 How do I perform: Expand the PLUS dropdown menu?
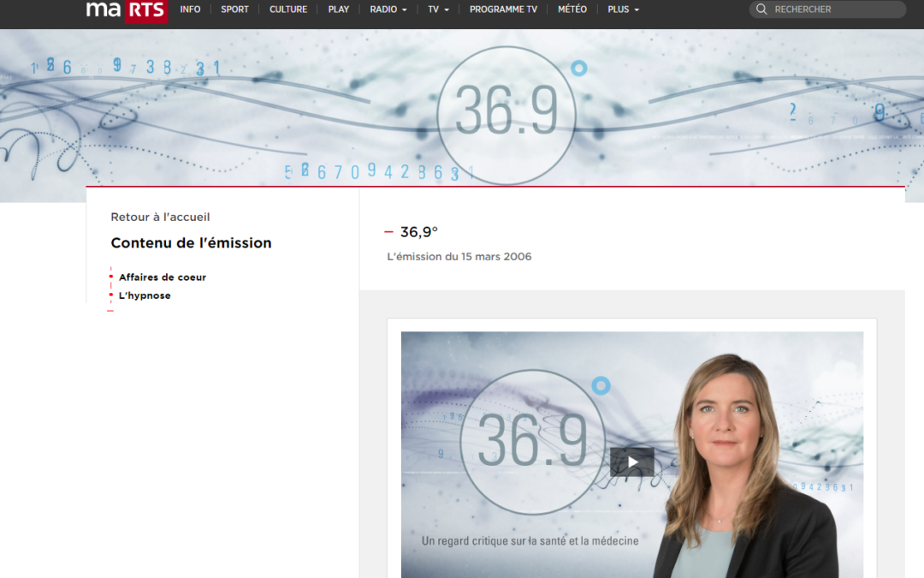point(623,9)
